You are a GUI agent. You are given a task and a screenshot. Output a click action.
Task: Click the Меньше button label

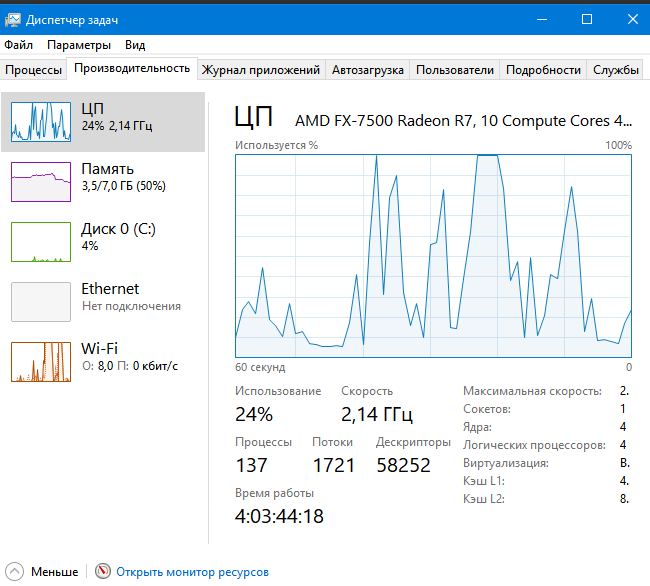click(54, 572)
